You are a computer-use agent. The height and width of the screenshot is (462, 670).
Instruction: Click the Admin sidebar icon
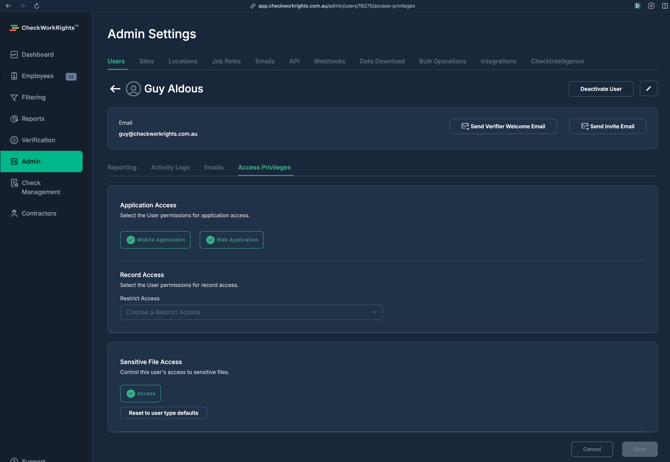pos(14,162)
